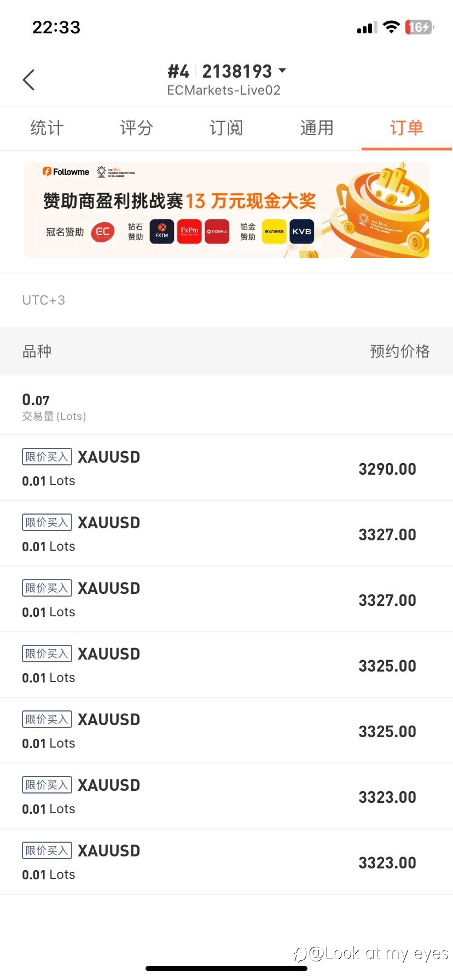453x980 pixels.
Task: Tap the FxPro sponsor logo
Action: (189, 231)
